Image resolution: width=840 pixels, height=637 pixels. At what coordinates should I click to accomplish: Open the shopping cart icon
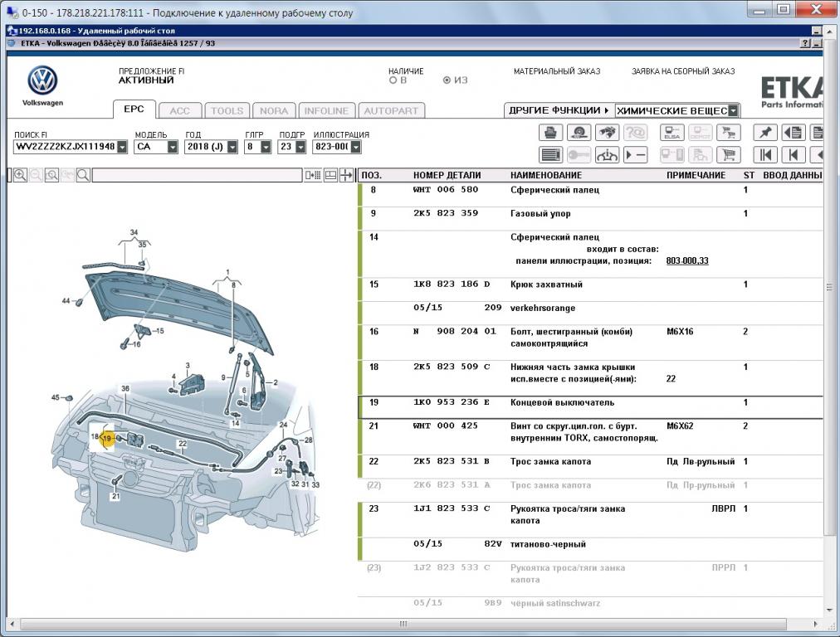(x=729, y=155)
